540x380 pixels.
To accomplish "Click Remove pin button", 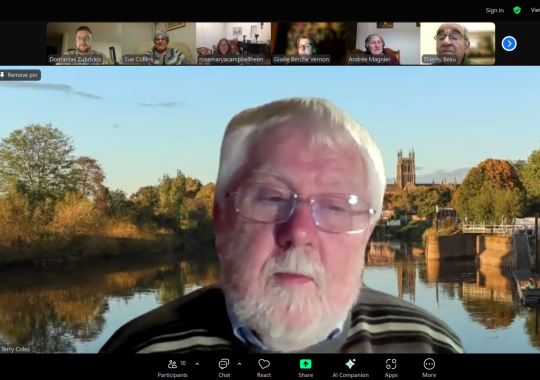I will point(20,75).
